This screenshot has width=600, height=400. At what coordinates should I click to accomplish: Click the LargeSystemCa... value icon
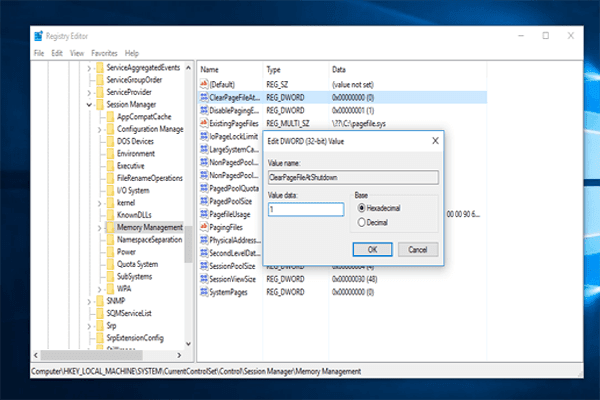[204, 149]
